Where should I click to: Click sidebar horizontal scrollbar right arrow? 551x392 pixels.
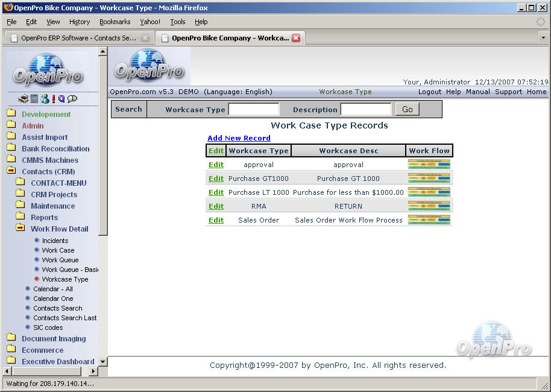(93, 371)
